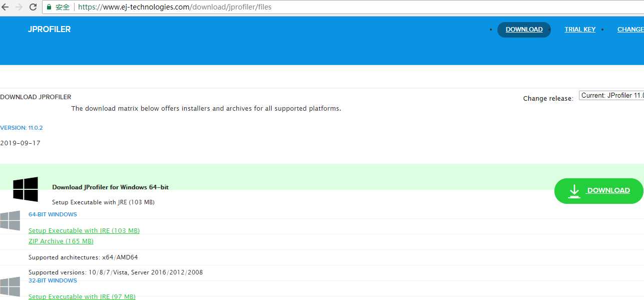The height and width of the screenshot is (300, 644).
Task: Download 32-bit Setup Executable with JRE (97 MB)
Action: tap(82, 296)
